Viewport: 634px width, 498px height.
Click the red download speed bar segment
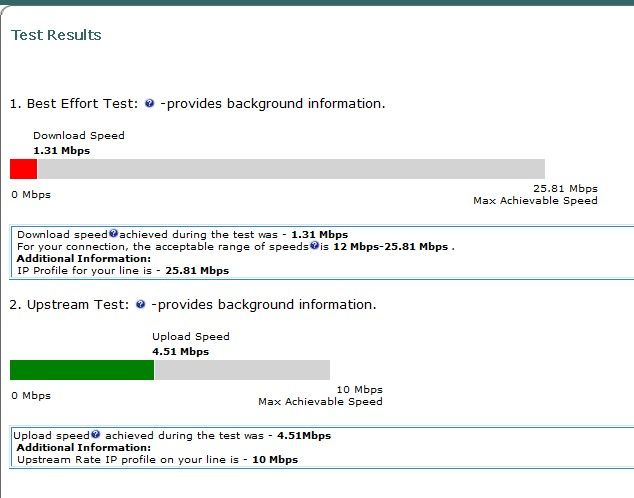(x=23, y=169)
